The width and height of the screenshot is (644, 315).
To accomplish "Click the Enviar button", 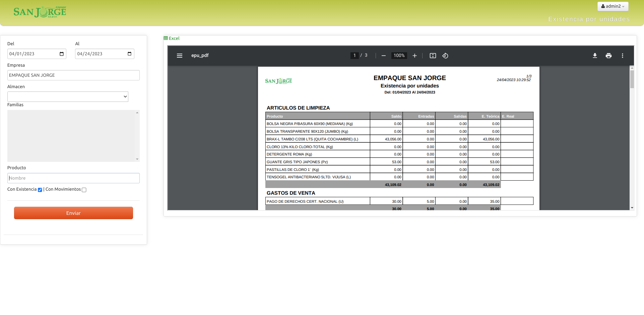I will point(73,213).
